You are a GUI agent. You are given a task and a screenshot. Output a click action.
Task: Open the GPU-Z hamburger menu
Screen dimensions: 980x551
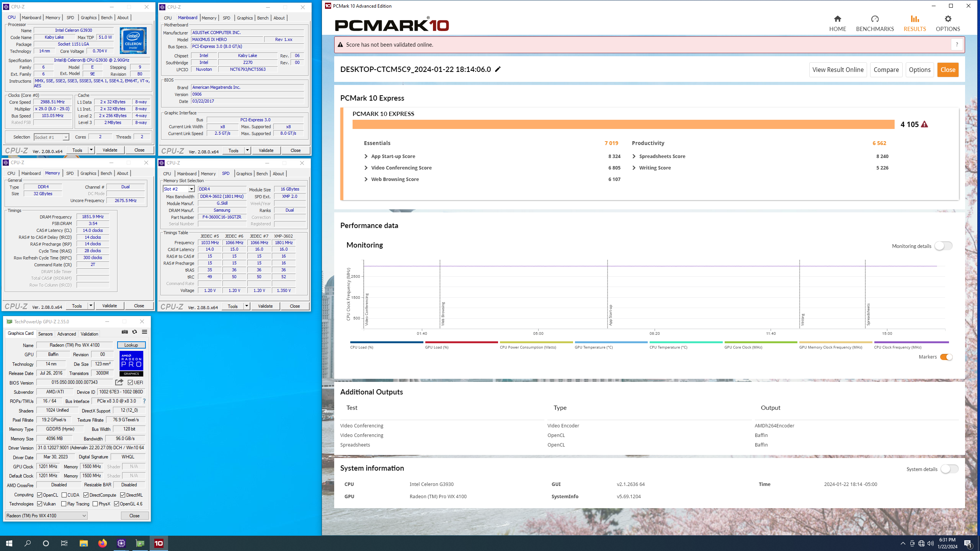144,332
